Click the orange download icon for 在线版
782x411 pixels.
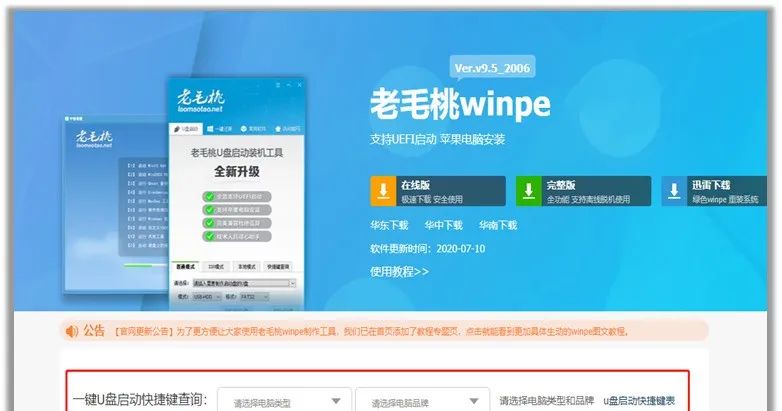[x=383, y=191]
